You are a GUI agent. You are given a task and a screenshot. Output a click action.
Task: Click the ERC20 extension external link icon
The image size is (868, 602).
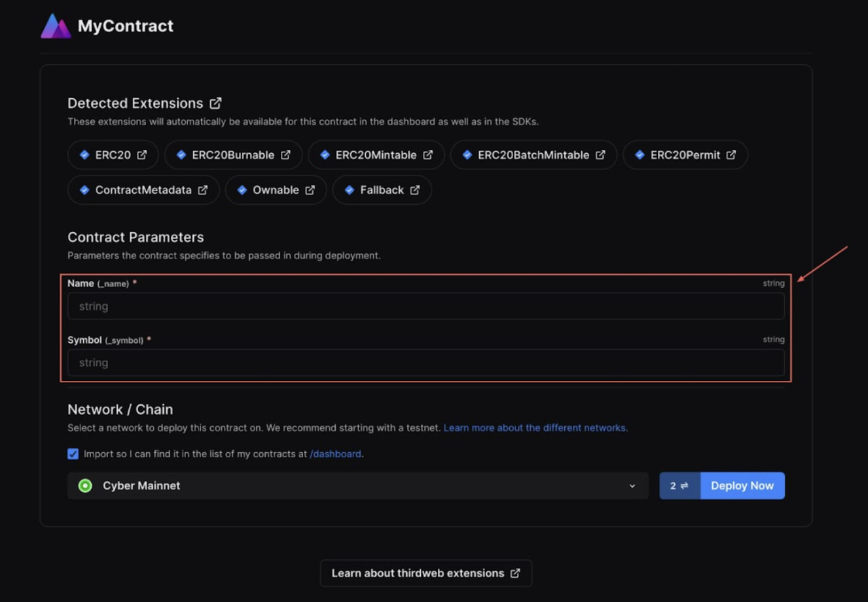142,155
